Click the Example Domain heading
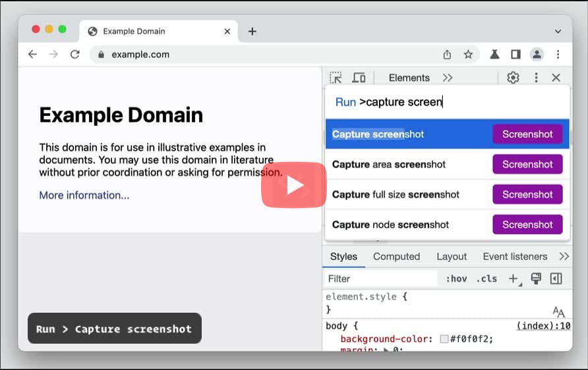Screen dimensions: 588x370 [x=121, y=115]
